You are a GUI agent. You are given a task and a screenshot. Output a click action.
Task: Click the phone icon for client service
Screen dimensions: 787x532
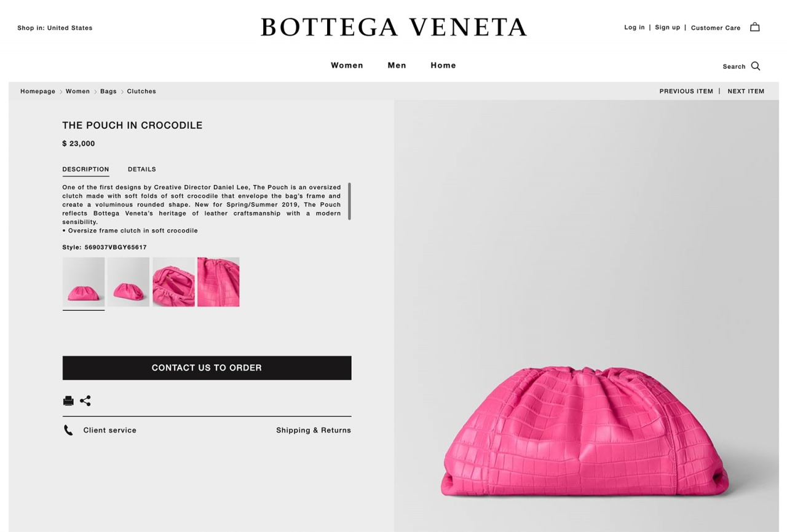(68, 430)
